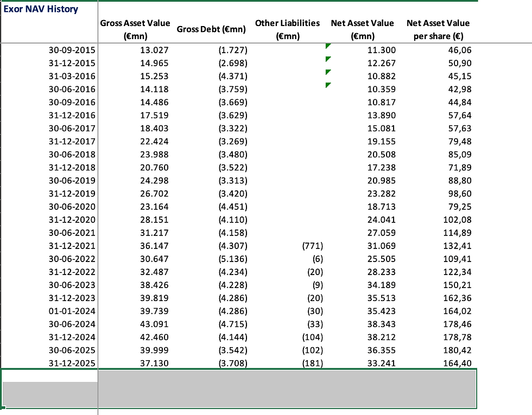The image size is (532, 415).
Task: Click the "Gross Asset Value (€mn)" column header
Action: pos(135,29)
